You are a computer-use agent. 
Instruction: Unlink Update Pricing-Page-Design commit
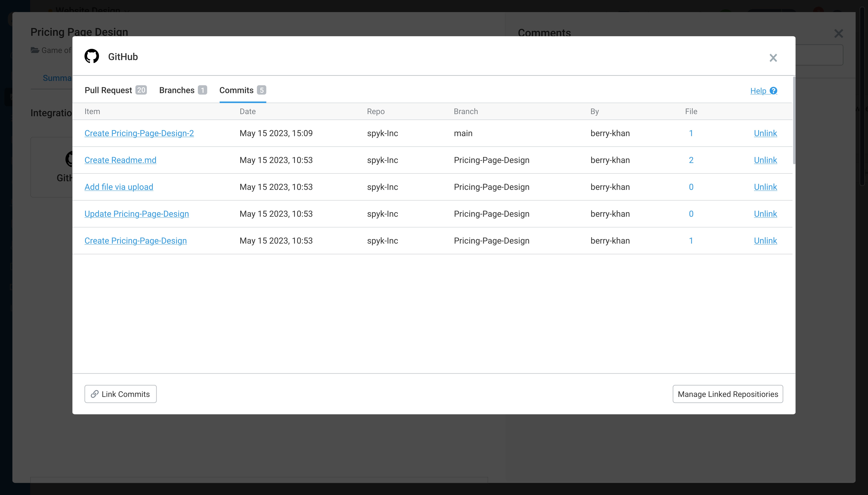coord(765,214)
